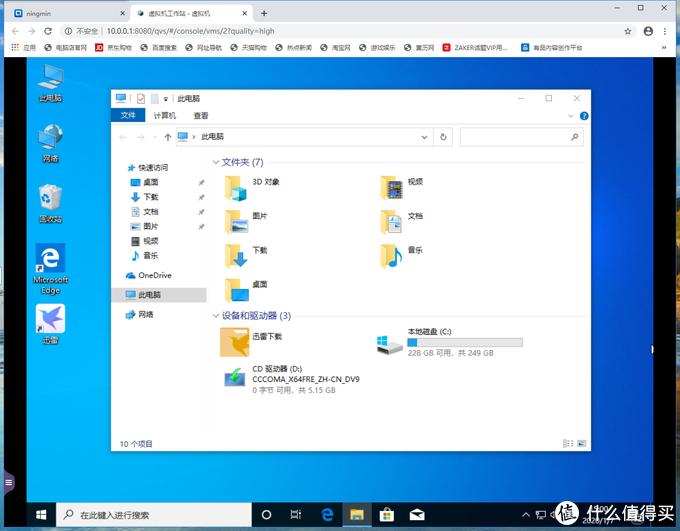Screen dimensions: 680x531
Task: Bookmark this page with star icon
Action: [x=628, y=31]
